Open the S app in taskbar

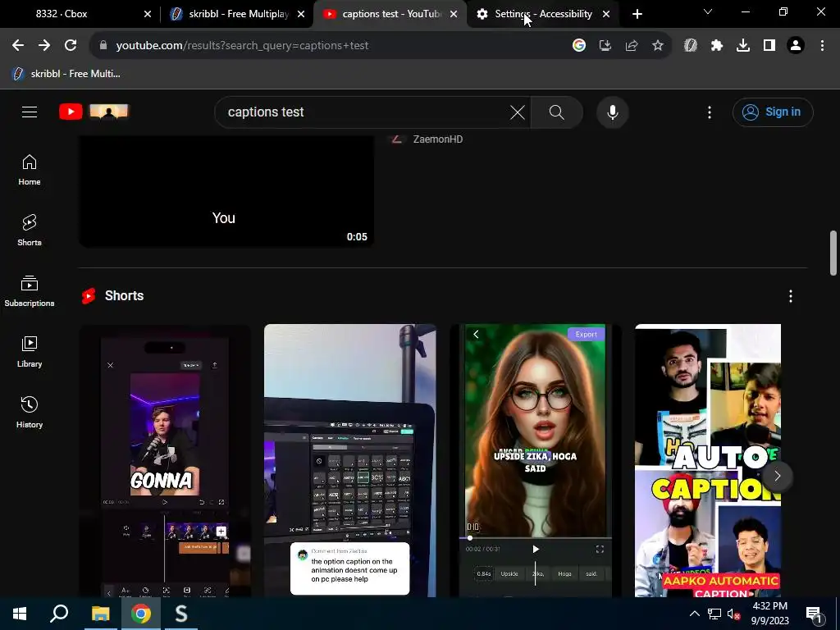(181, 614)
